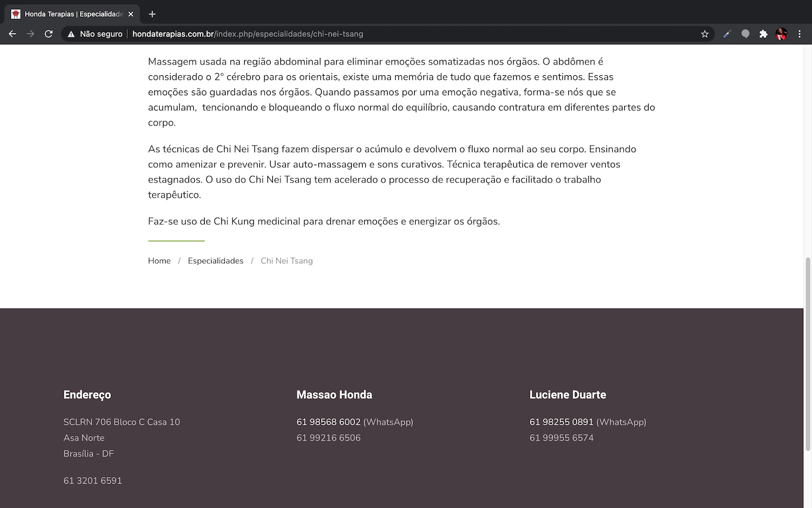
Task: Click the Honda Terapias tab favicon
Action: (16, 14)
